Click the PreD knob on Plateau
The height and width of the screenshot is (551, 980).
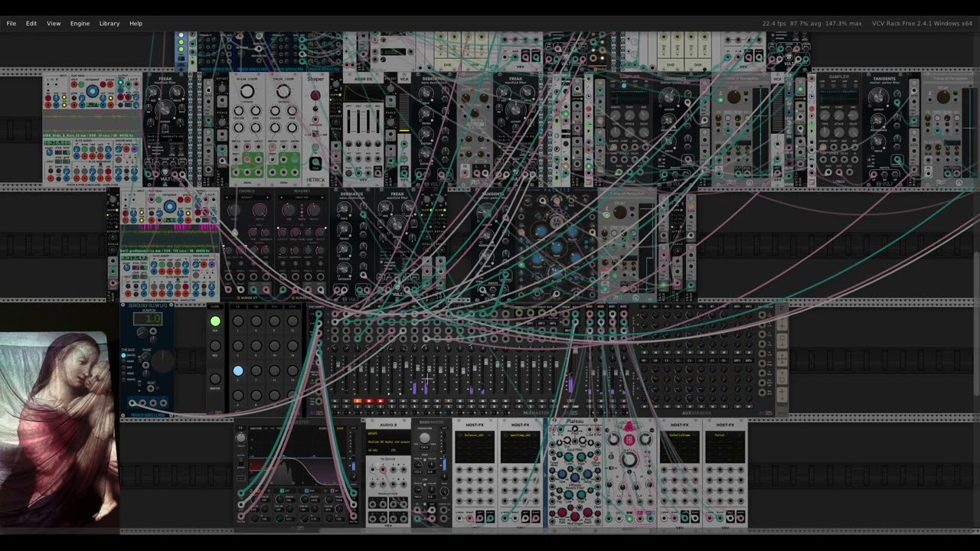click(x=575, y=429)
